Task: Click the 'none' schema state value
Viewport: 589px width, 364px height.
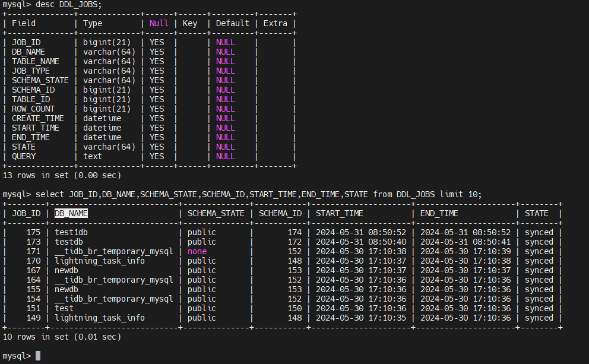Action: (x=197, y=251)
